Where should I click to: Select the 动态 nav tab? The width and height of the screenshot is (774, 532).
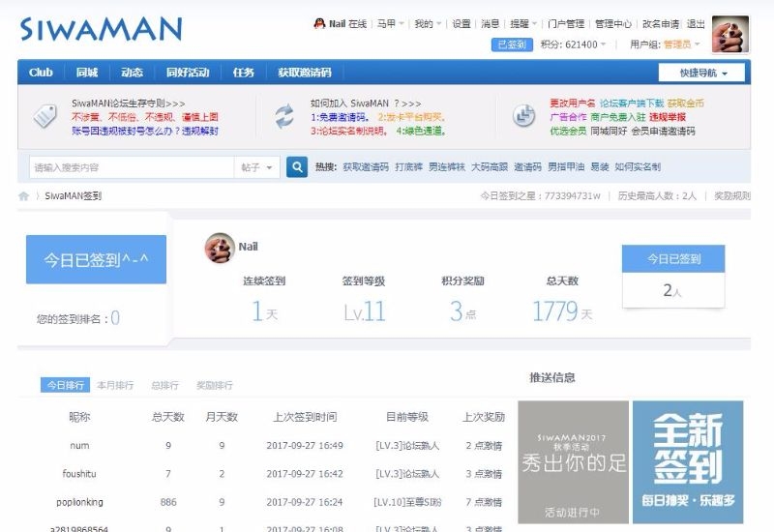132,73
